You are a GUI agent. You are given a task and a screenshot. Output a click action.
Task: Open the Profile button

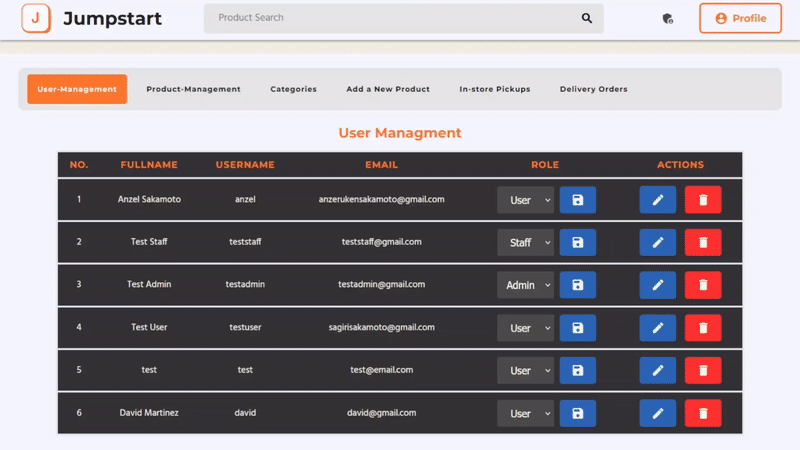[x=740, y=18]
